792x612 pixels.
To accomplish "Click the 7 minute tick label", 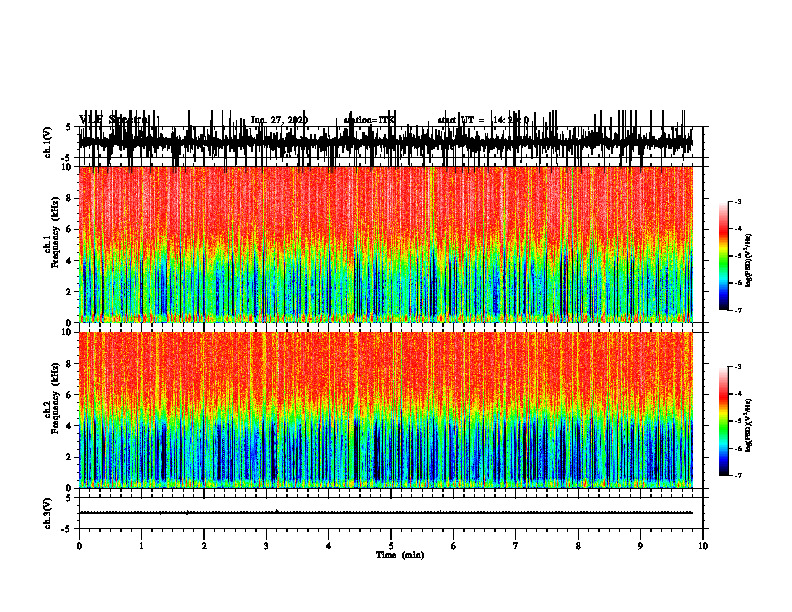I will point(516,546).
